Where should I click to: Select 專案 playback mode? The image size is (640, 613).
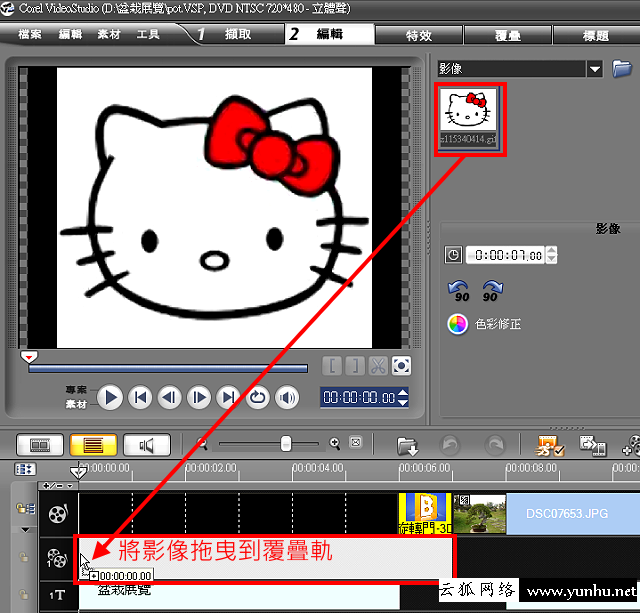(x=76, y=390)
